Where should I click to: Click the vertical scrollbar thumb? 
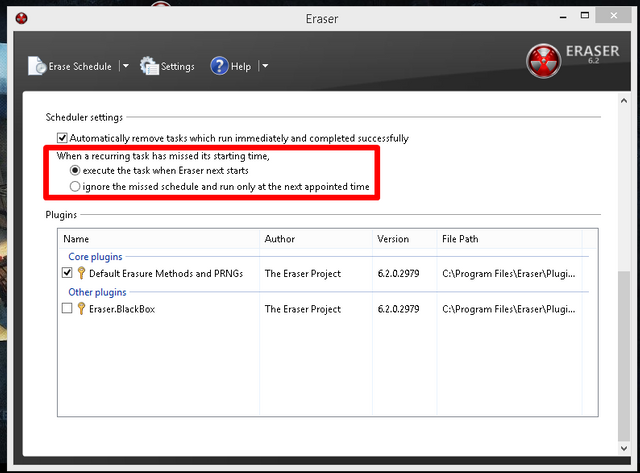[624, 356]
